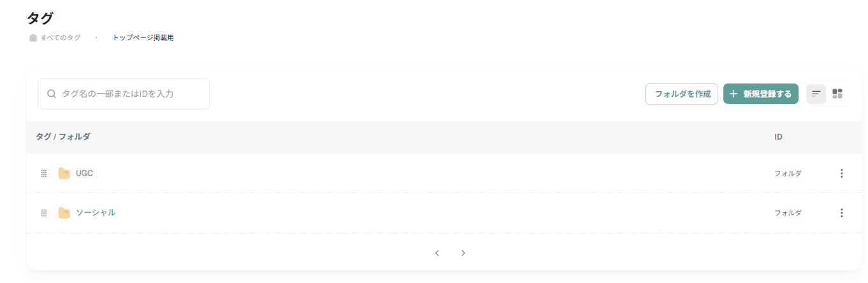Click the すべてのタグ breadcrumb home icon
Image resolution: width=868 pixels, height=283 pixels.
[x=33, y=38]
